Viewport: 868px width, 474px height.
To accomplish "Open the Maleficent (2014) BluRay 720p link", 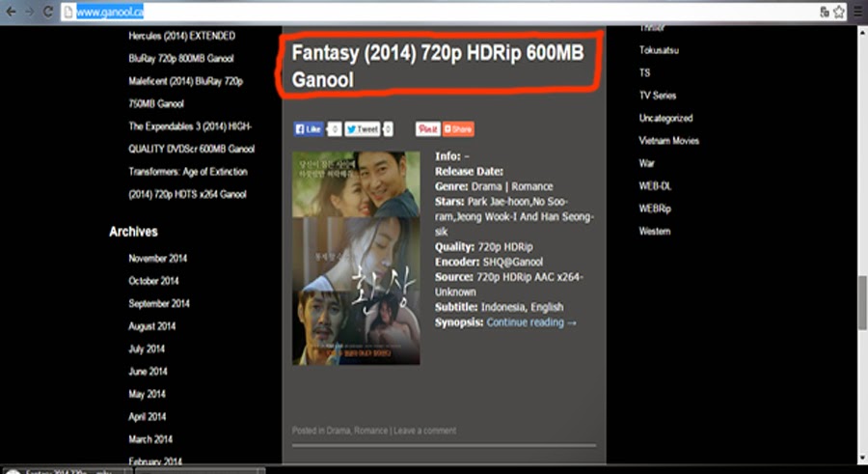I will 185,92.
